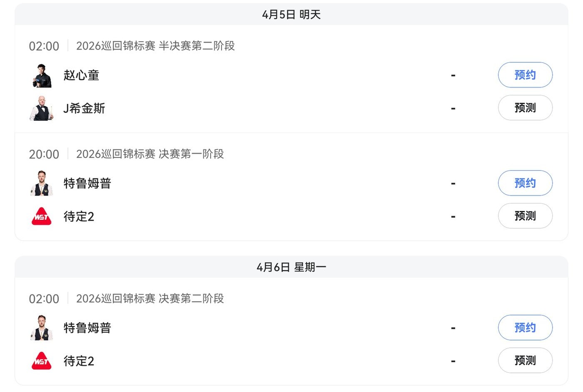Open the 2026巡回锦标赛 半决赛第二阶段 title
583x392 pixels.
[155, 46]
